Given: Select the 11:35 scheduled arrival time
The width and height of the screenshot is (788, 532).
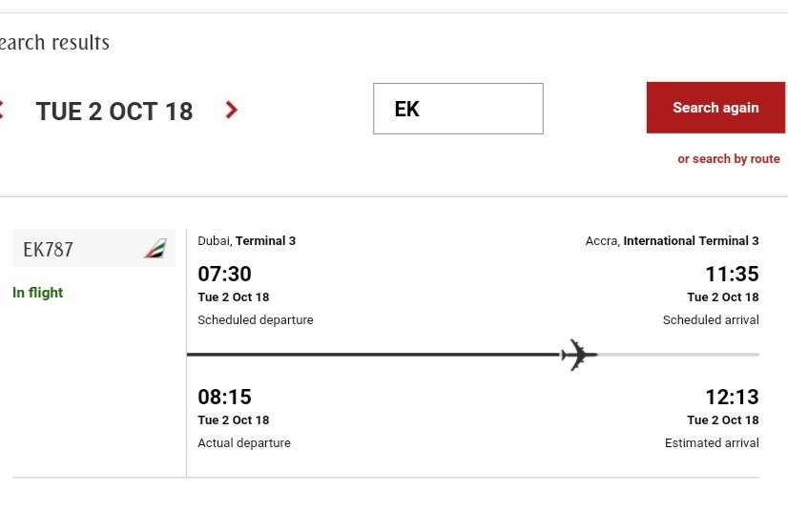Looking at the screenshot, I should tap(733, 274).
